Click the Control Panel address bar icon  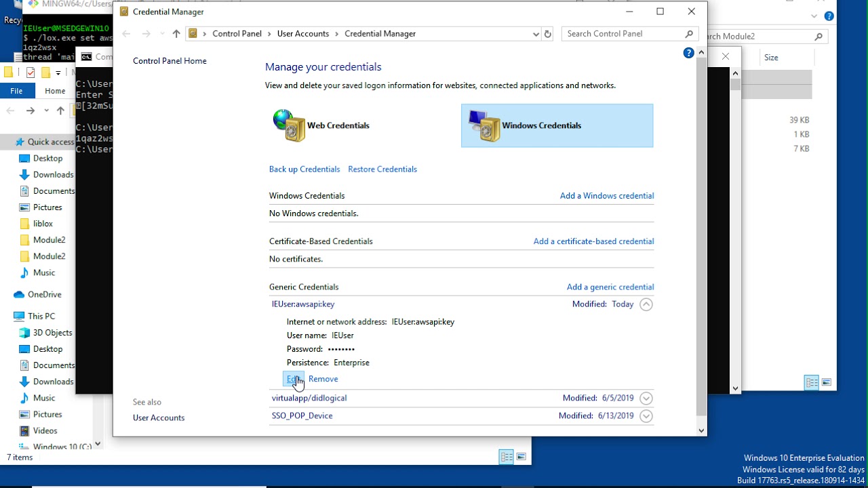193,33
